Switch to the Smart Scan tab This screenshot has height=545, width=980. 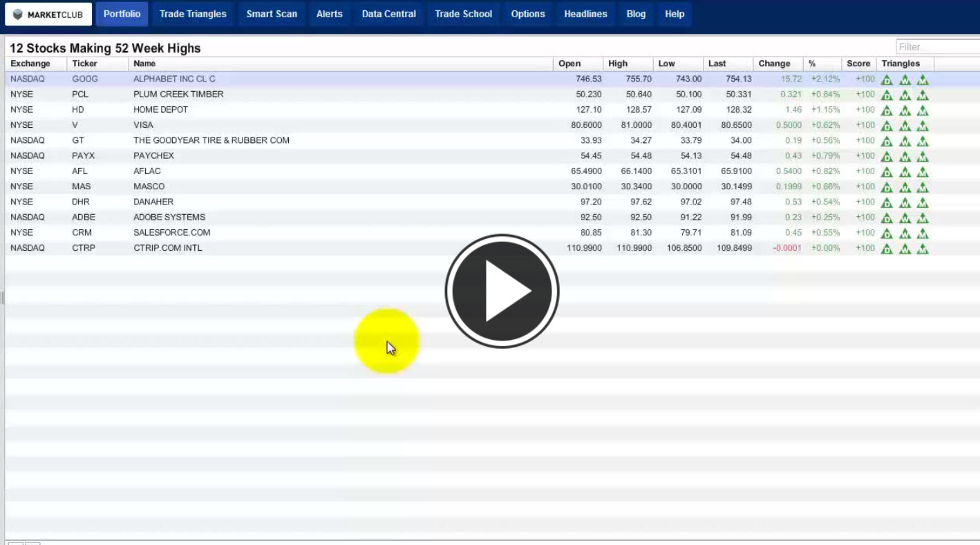tap(272, 14)
